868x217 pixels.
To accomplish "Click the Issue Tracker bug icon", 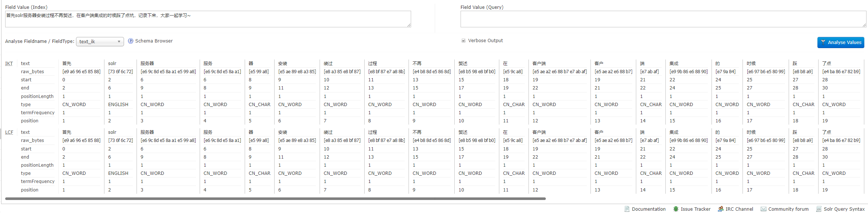I will pos(676,209).
